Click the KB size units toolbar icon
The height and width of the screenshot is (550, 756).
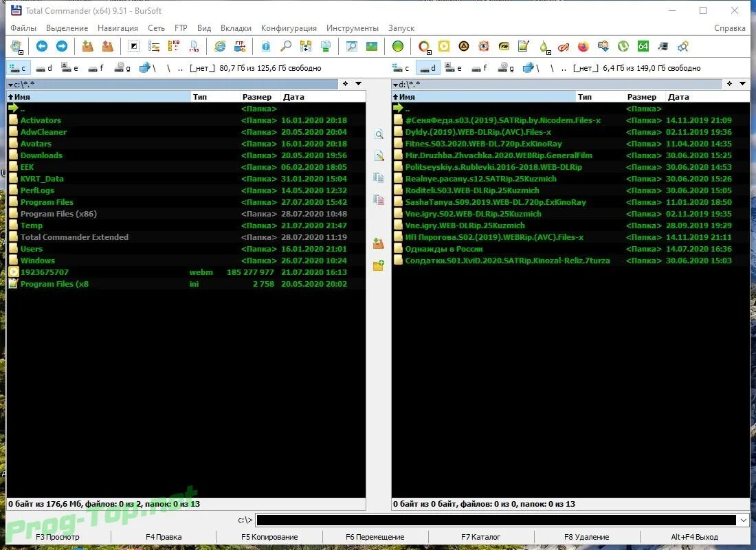pyautogui.click(x=174, y=46)
